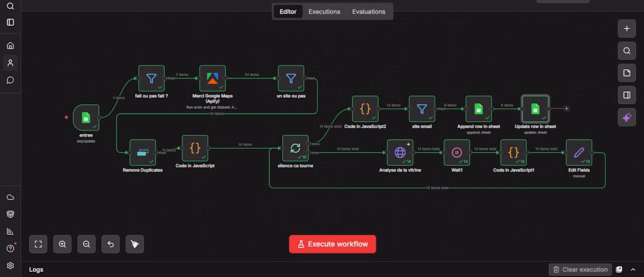Add a sticky note to canvas
The width and height of the screenshot is (644, 277).
[627, 73]
